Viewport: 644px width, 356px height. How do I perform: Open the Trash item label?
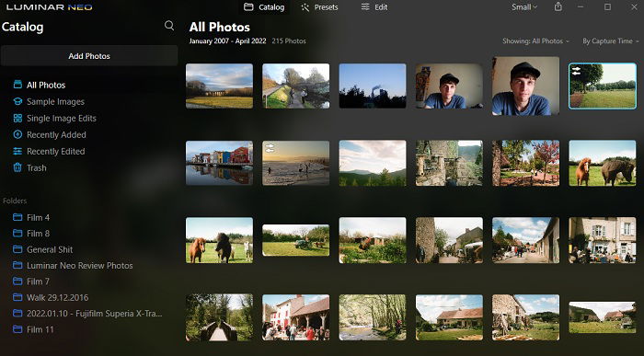tap(37, 167)
